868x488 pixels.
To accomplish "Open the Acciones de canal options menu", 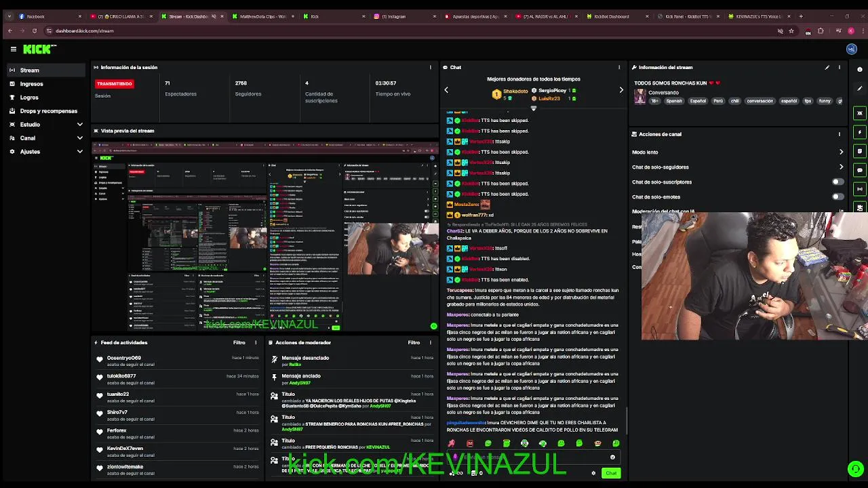I will pyautogui.click(x=839, y=134).
